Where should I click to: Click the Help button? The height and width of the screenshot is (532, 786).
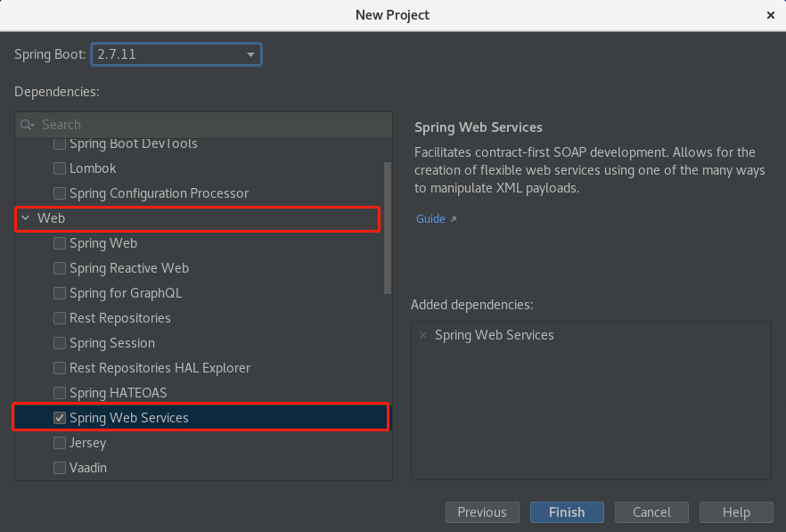(x=736, y=512)
